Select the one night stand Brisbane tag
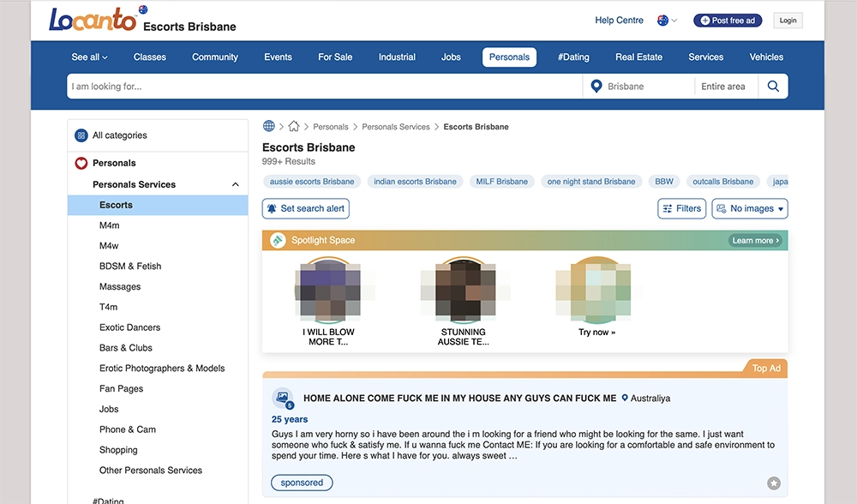The width and height of the screenshot is (857, 504). tap(591, 182)
